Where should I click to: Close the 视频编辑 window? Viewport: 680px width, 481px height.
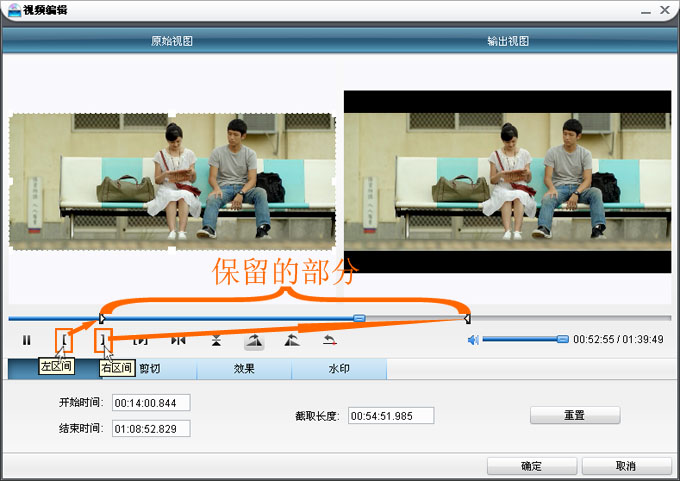coord(665,10)
